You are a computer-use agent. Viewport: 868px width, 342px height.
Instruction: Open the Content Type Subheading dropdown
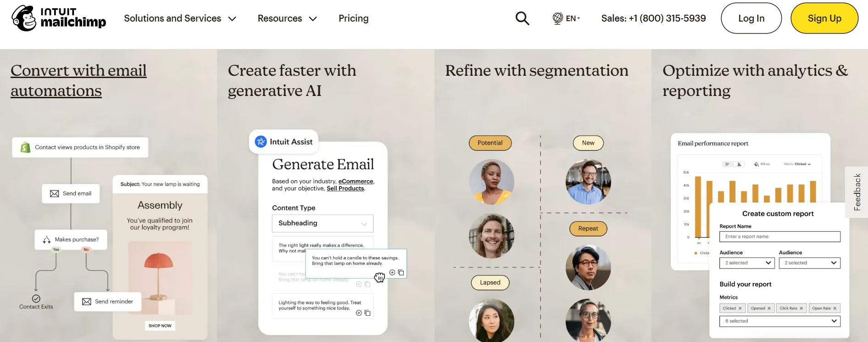(322, 224)
